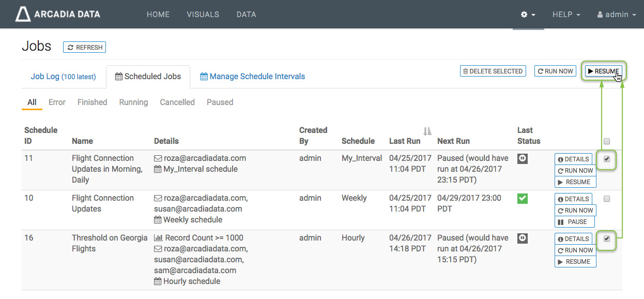Select the checkbox for job 10
644x299 pixels.
click(607, 199)
